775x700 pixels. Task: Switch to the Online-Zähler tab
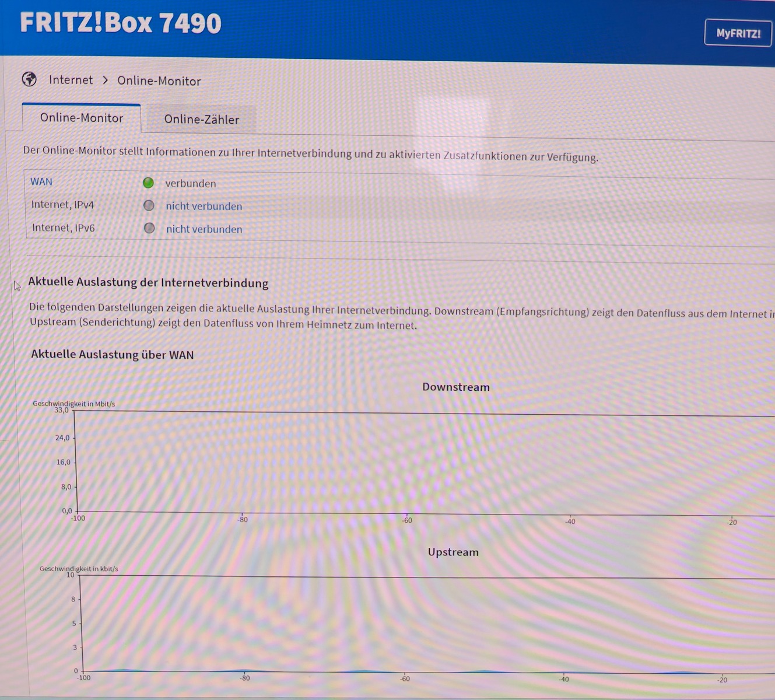click(x=201, y=120)
